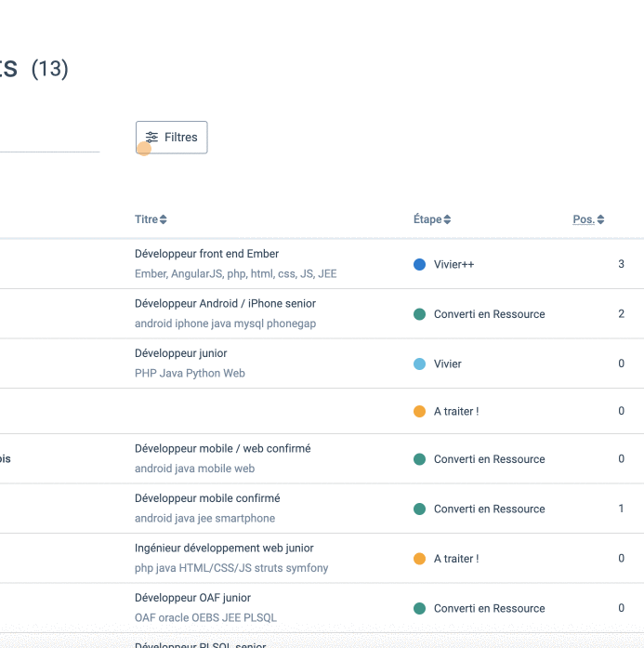Sort table by Étape column arrows
The image size is (644, 648).
(x=447, y=220)
